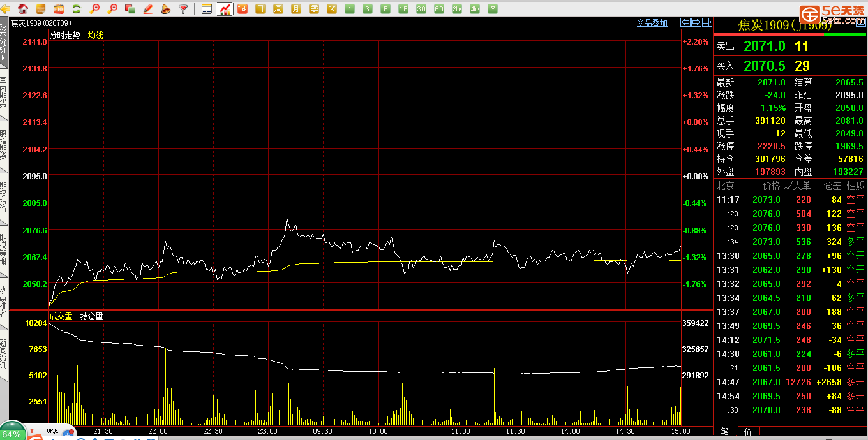Select the 2hr period button

pyautogui.click(x=457, y=9)
